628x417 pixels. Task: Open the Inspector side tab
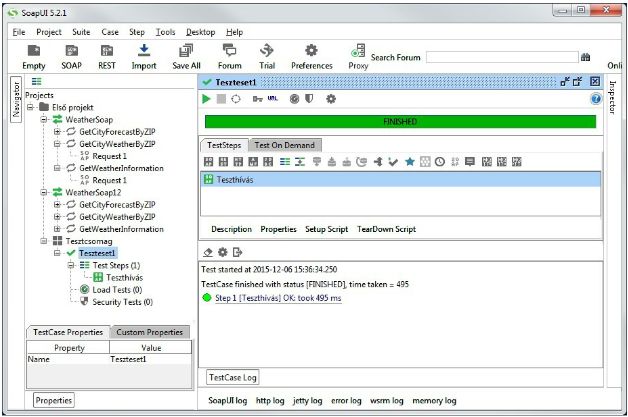click(612, 97)
